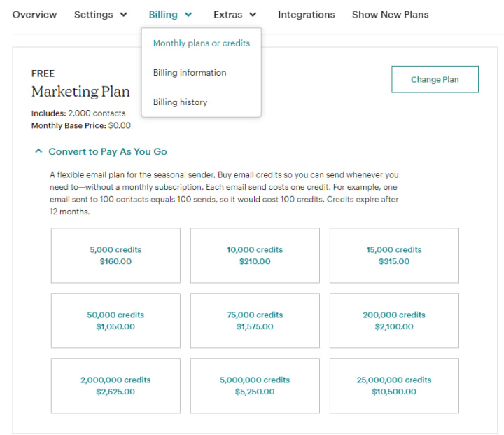Screen dimensions: 504x435
Task: Choose the 15,000 credits for $315.00 package
Action: coord(394,256)
